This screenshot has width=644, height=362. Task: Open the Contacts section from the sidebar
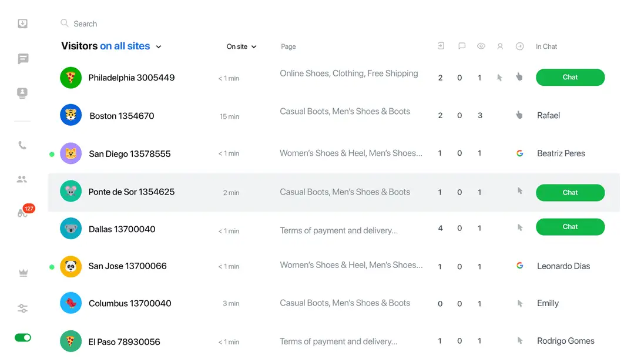[22, 93]
